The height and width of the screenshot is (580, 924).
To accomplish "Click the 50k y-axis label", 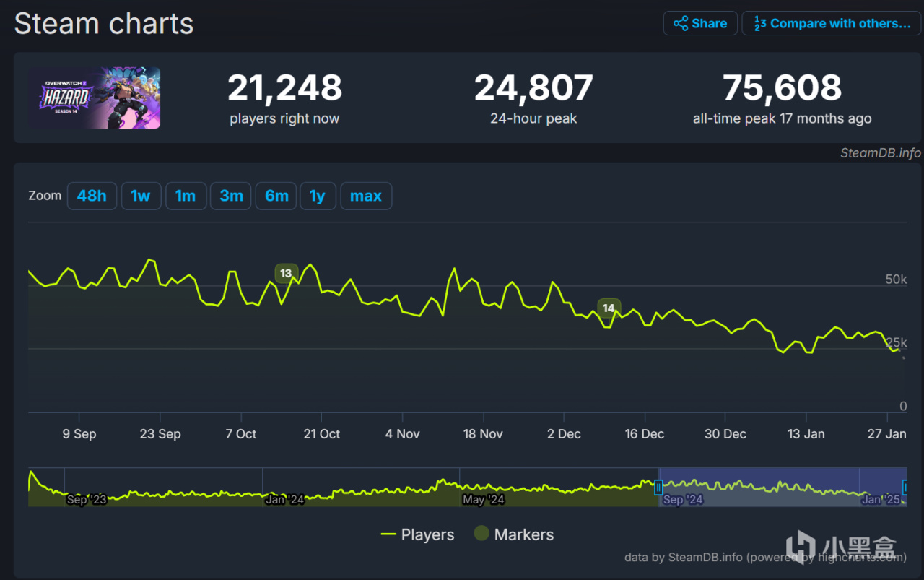I will pos(897,280).
